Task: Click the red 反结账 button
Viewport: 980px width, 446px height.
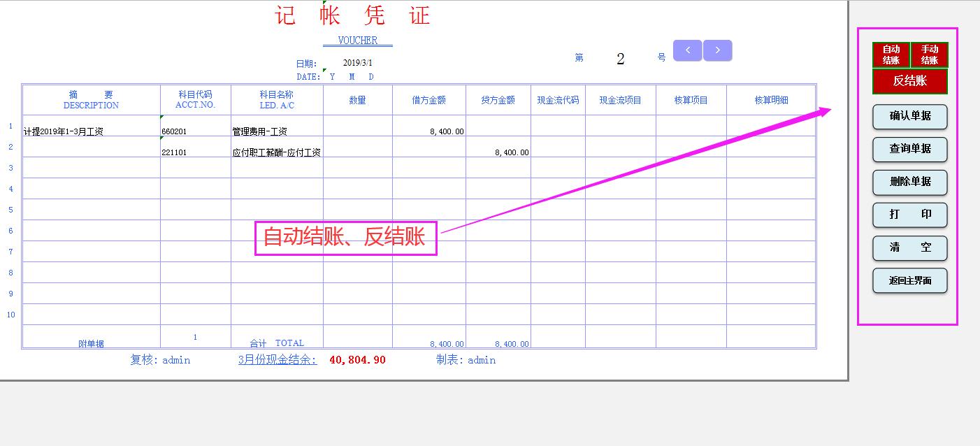Action: click(909, 81)
